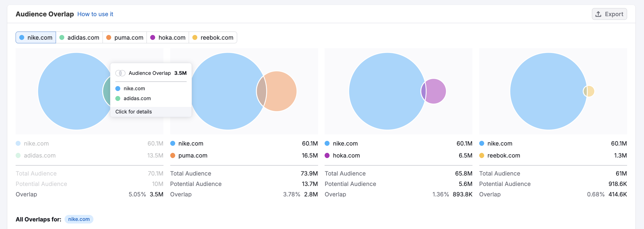Click yellow dot next to reebok.com legend
644x229 pixels.
[x=482, y=155]
